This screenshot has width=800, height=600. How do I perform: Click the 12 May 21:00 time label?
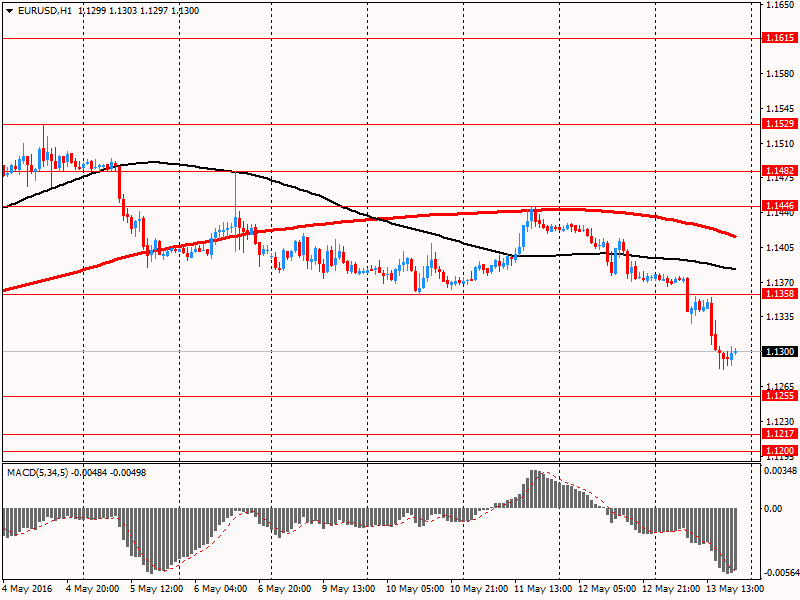670,589
